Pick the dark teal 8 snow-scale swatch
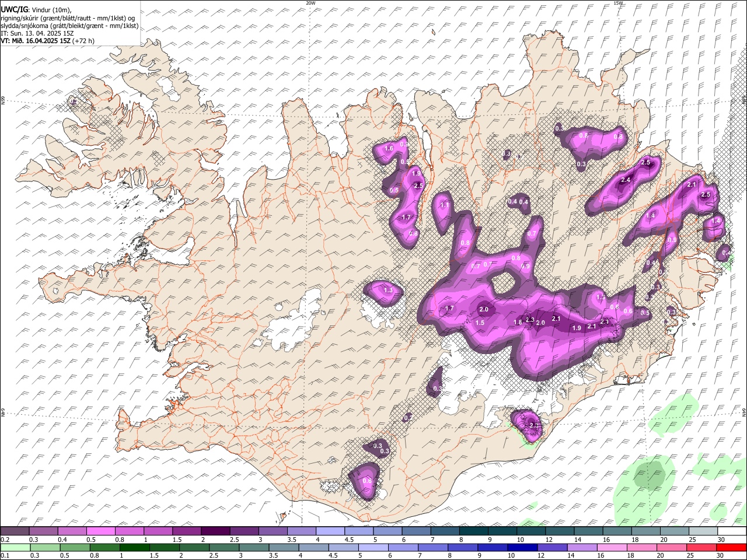Image resolution: width=747 pixels, height=560 pixels. [x=473, y=531]
